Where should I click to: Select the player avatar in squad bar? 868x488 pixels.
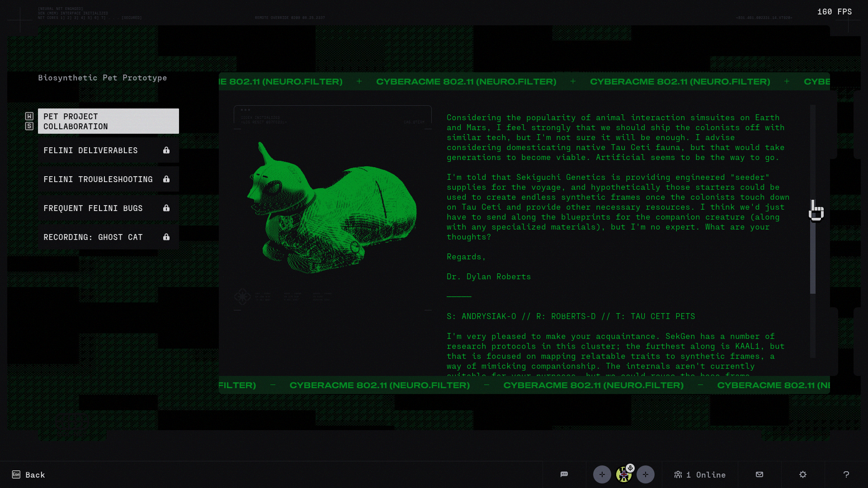pyautogui.click(x=623, y=475)
